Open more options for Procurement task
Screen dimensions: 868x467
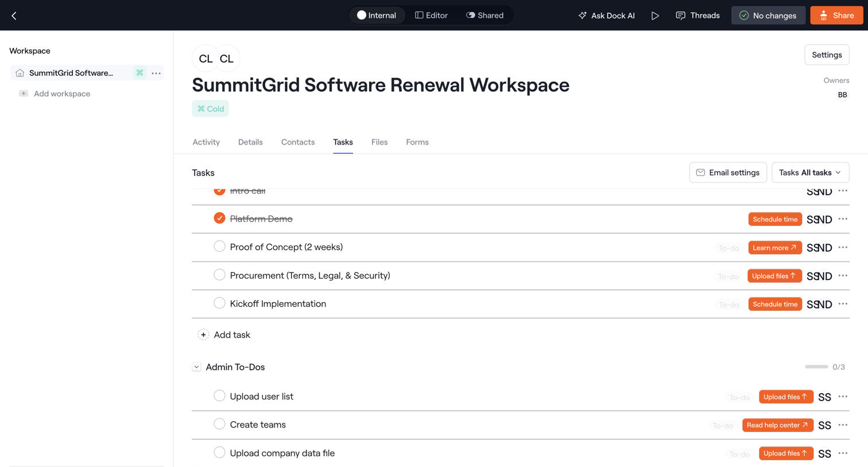(x=843, y=275)
